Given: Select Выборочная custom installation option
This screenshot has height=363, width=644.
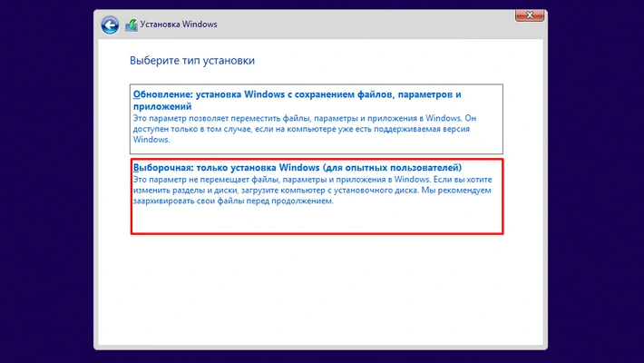Looking at the screenshot, I should (x=317, y=197).
